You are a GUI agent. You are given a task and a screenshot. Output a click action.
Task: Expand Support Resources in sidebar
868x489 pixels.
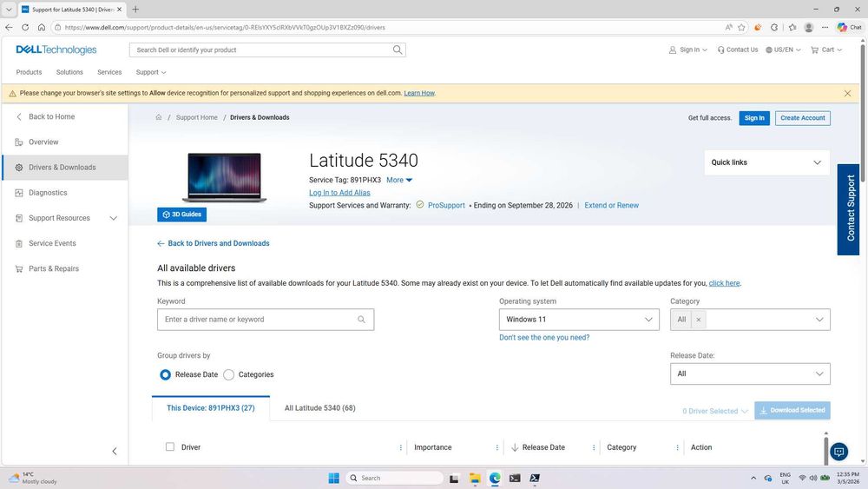tap(113, 218)
